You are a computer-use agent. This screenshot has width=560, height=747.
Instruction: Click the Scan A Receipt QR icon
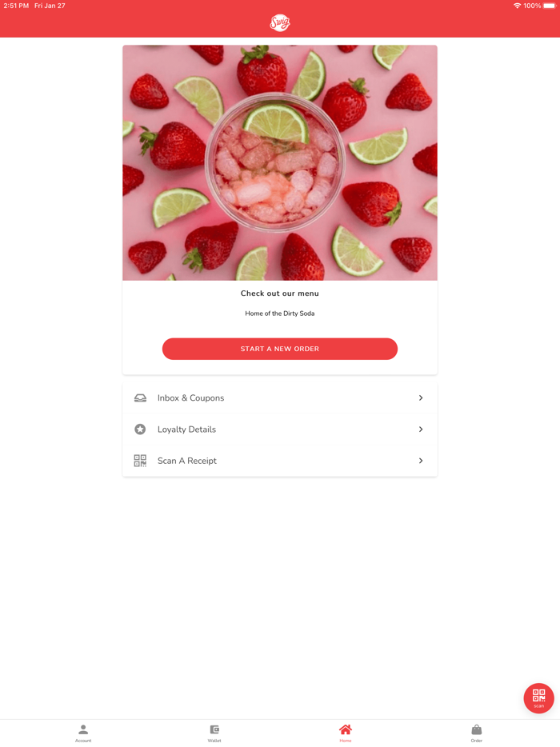[x=140, y=461]
